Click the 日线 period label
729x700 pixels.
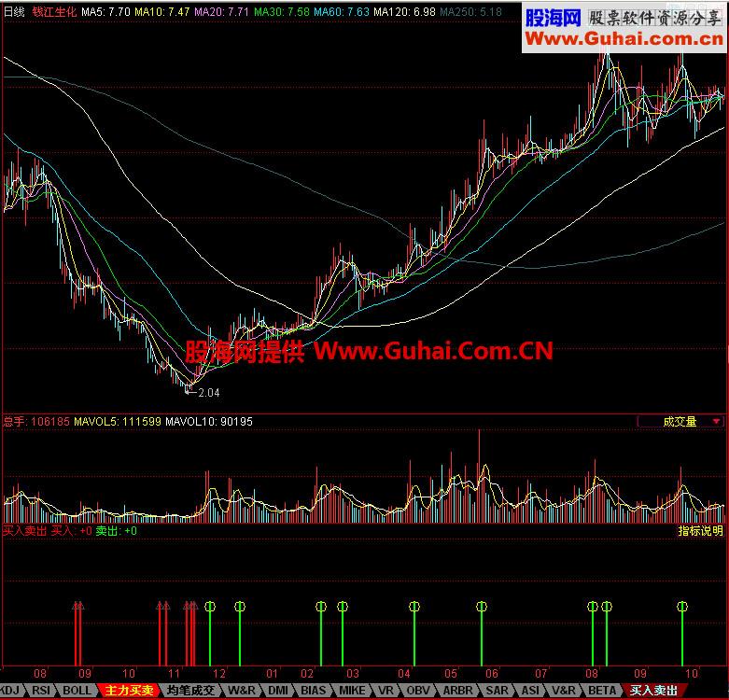pyautogui.click(x=14, y=11)
